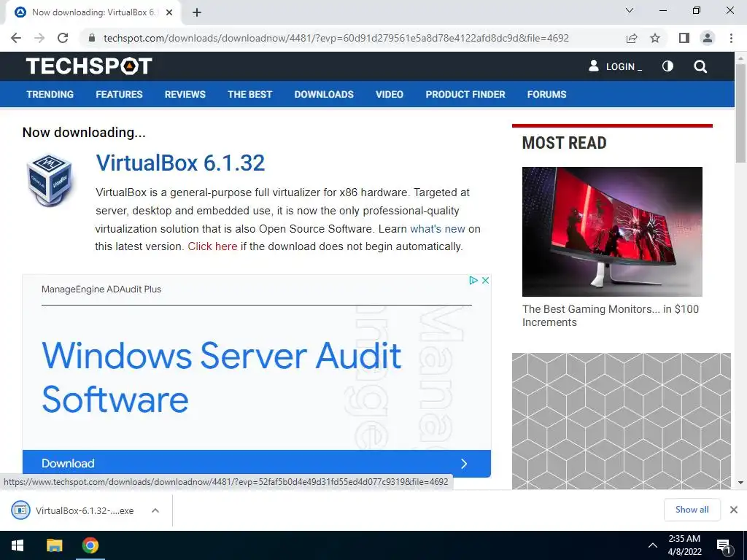Click the gray cube-pattern ad placeholder
This screenshot has height=560, width=747.
[x=622, y=421]
